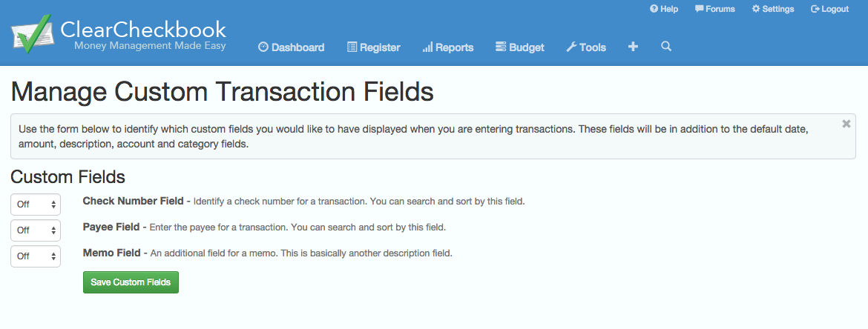Click the Dashboard gauge icon

263,47
